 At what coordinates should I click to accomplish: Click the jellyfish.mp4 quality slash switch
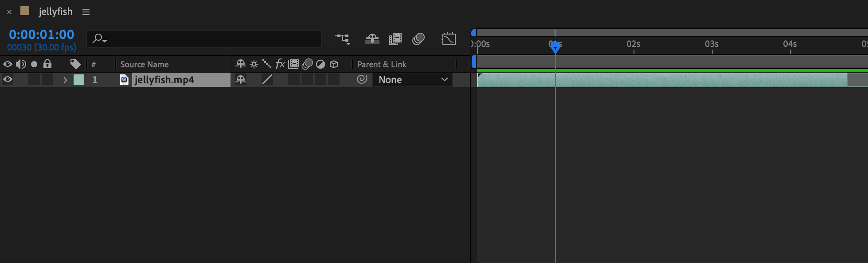(267, 80)
